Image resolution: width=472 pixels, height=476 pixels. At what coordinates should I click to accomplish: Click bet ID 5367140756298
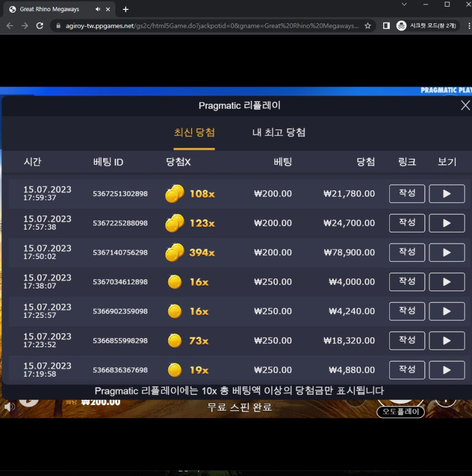point(120,252)
